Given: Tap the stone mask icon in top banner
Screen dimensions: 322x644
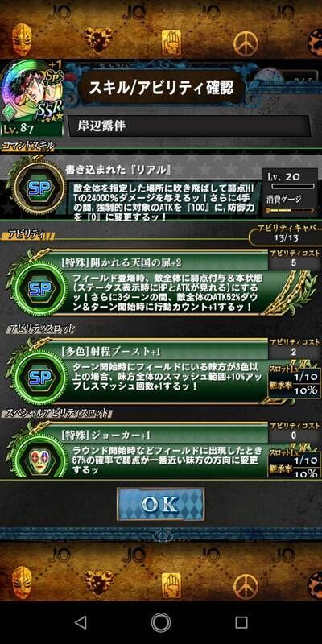Looking at the screenshot, I should coord(22,38).
